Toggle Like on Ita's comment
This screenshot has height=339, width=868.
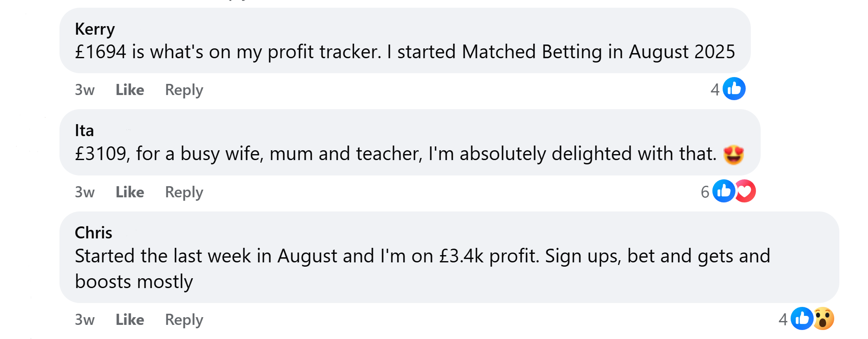click(129, 192)
